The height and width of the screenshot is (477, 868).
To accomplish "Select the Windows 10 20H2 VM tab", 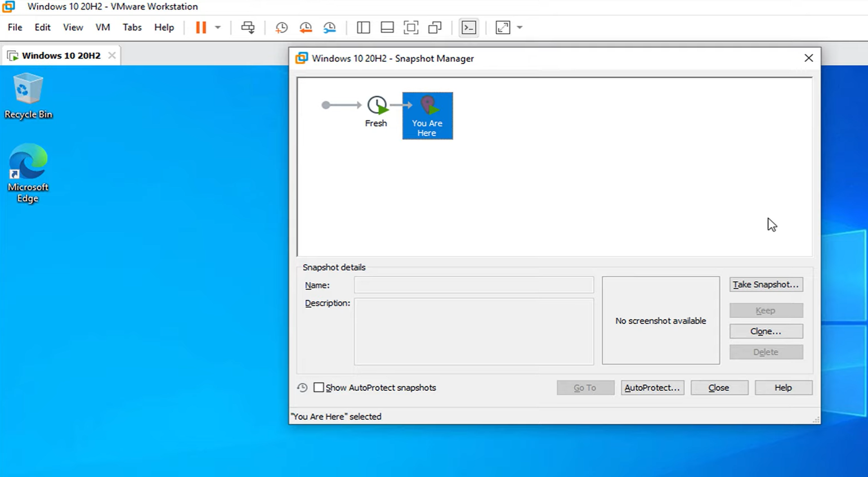I will (61, 55).
